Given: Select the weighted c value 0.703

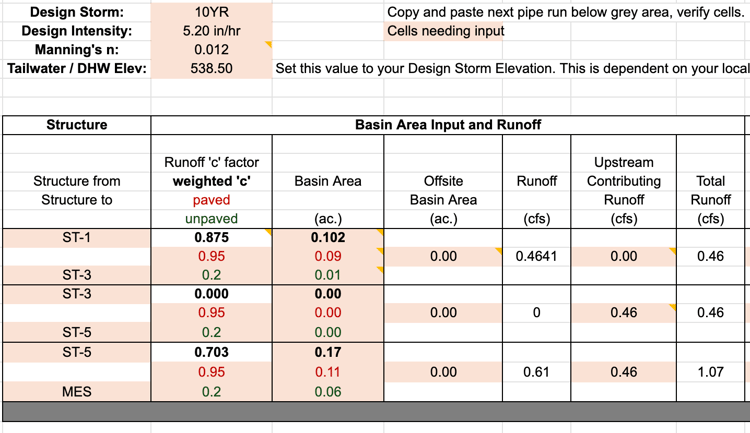Looking at the screenshot, I should tap(211, 352).
